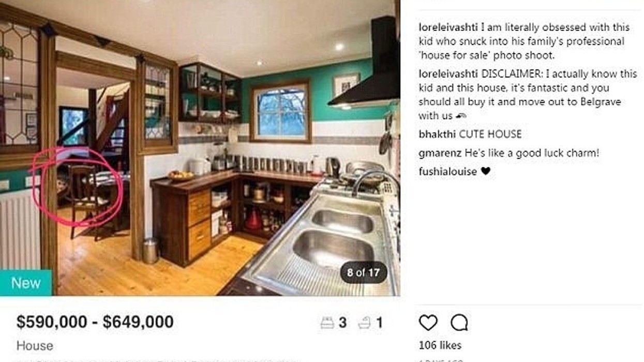Click the 'House' property type label
Image resolution: width=644 pixels, height=362 pixels.
point(35,345)
